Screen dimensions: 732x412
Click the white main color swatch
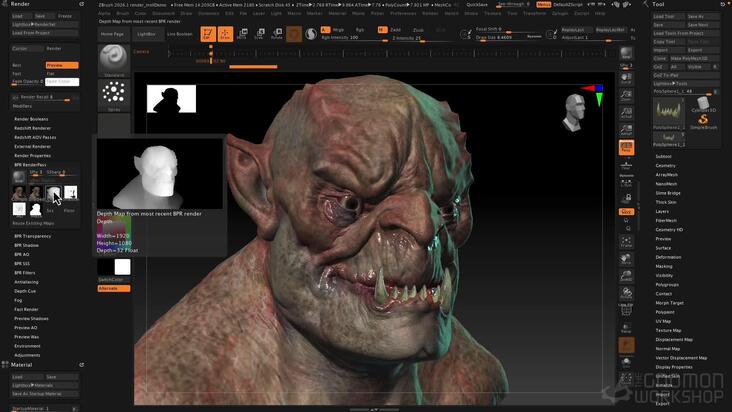coord(123,267)
